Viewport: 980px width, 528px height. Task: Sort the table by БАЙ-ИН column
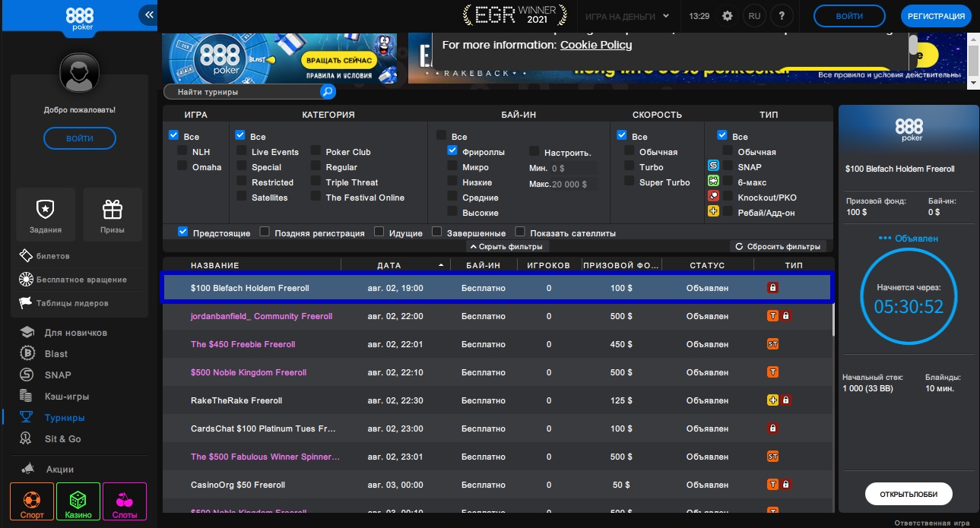484,265
